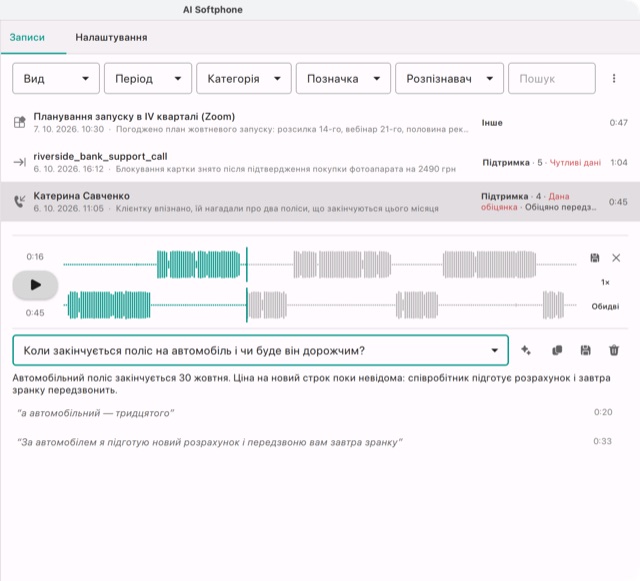
Task: Change the 1× playback speed
Action: 605,282
